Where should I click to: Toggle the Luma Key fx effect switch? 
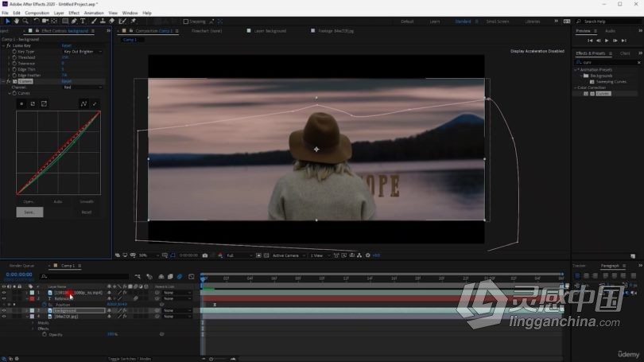point(9,45)
